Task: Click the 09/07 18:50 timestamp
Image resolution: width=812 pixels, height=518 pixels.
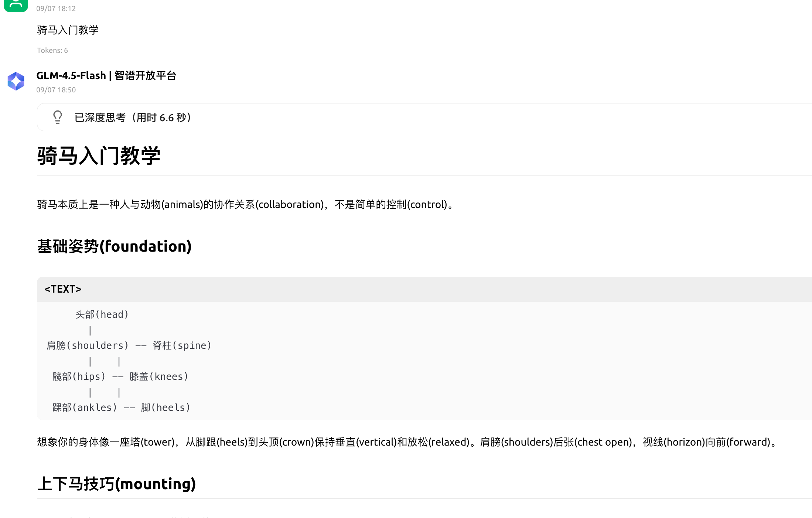Action: point(56,90)
